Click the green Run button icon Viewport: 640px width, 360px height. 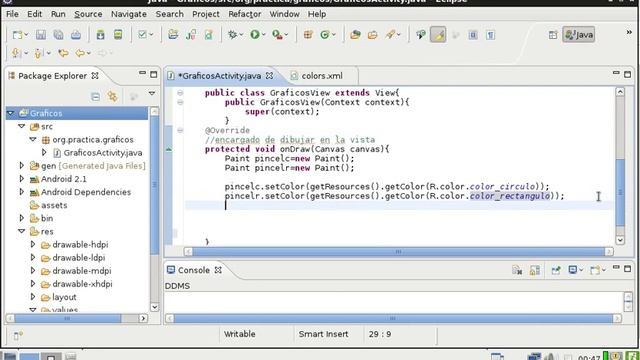click(255, 35)
